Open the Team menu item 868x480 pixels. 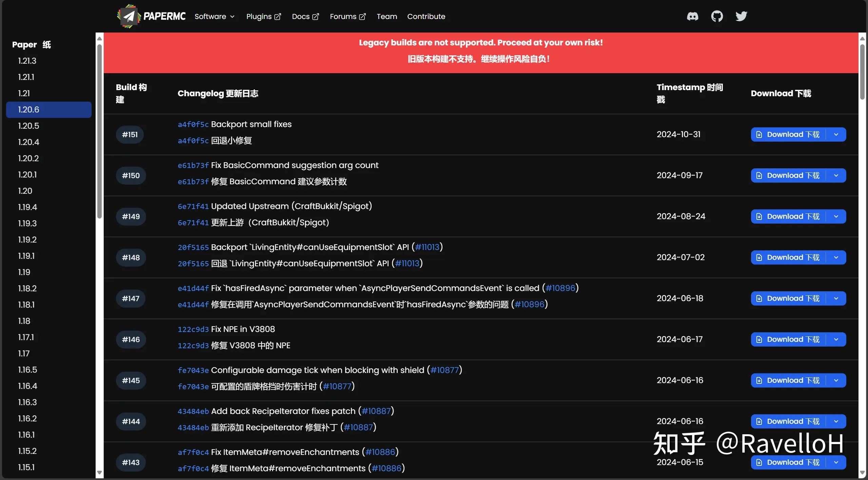tap(387, 17)
